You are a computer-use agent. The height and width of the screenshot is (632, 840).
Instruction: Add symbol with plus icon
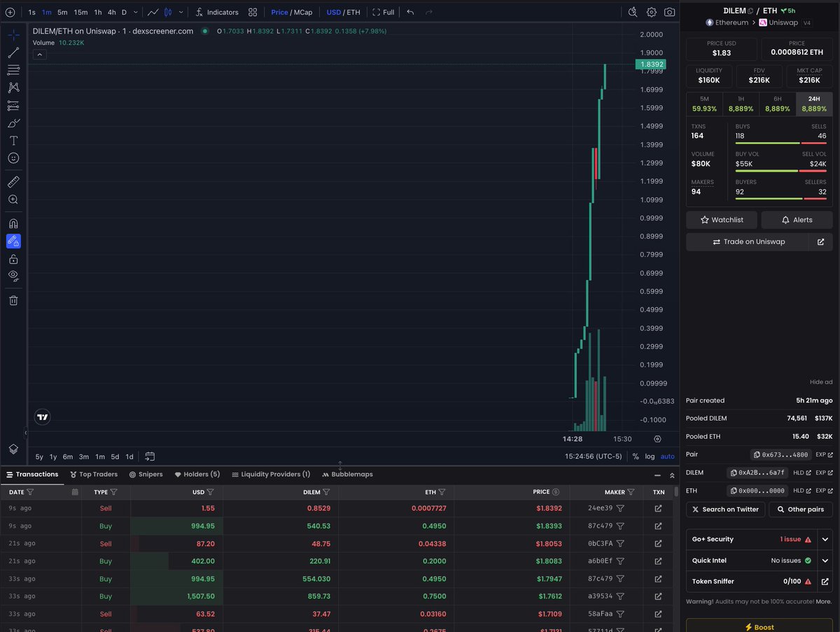(10, 12)
